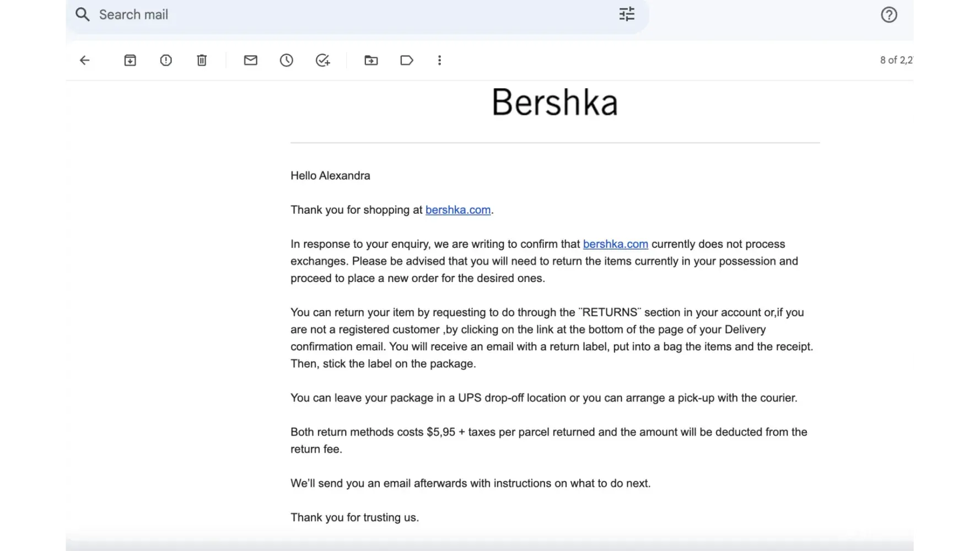
Task: Click the 'Thank you for trusting us' line
Action: tap(354, 517)
